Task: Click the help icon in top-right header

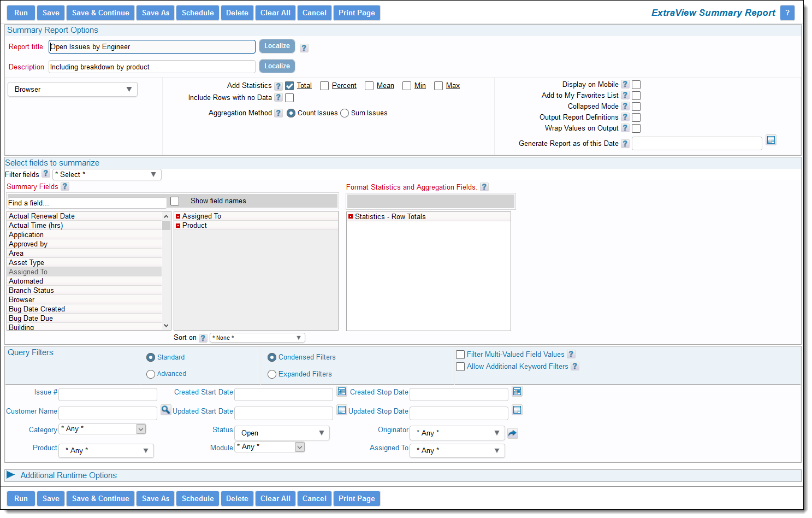Action: 787,13
